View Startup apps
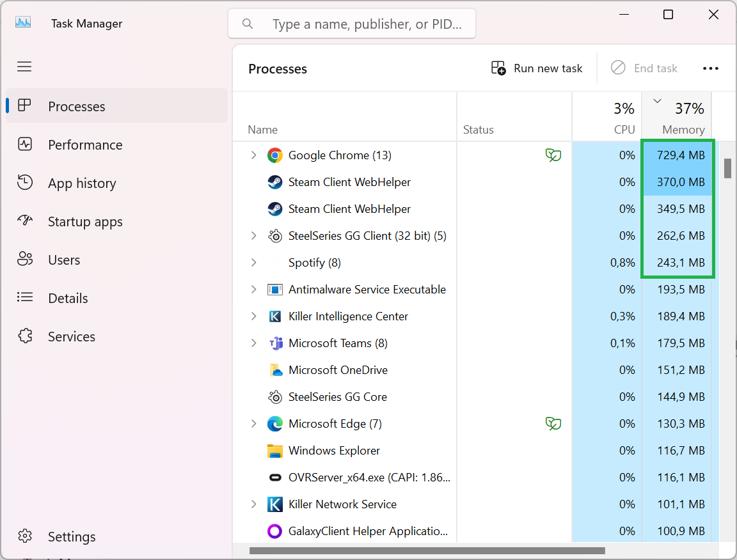This screenshot has height=560, width=737. [85, 221]
